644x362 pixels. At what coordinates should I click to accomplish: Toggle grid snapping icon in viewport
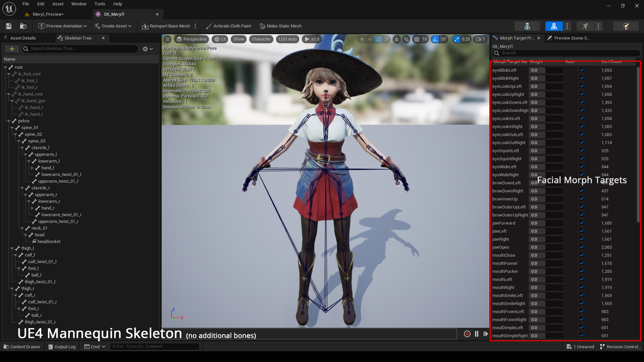click(x=417, y=39)
